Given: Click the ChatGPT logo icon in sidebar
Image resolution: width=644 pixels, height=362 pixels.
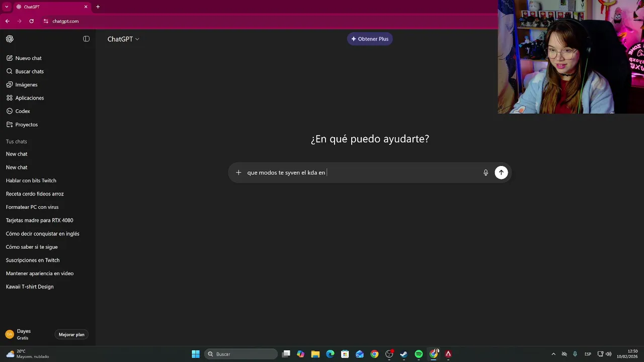Looking at the screenshot, I should click(x=10, y=39).
